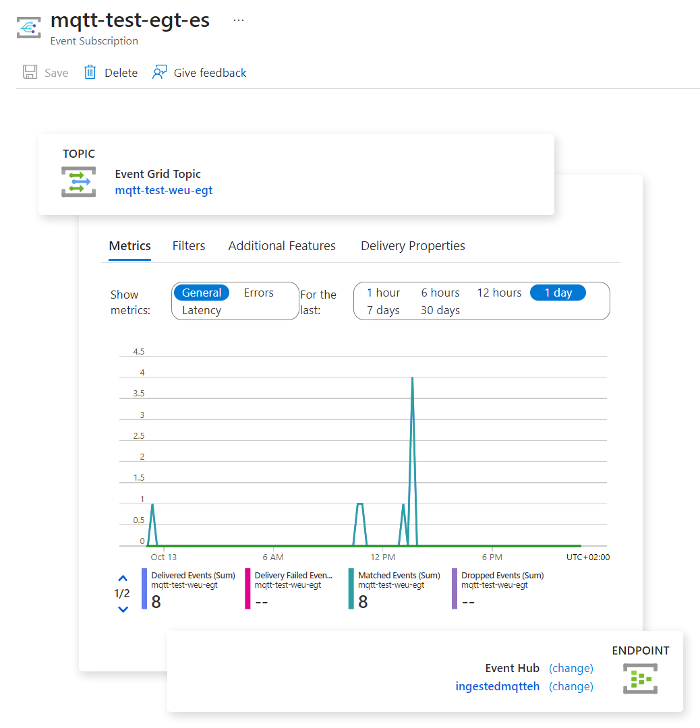Open the more options ellipsis menu
Viewport: 700px width, 728px height.
[x=239, y=20]
